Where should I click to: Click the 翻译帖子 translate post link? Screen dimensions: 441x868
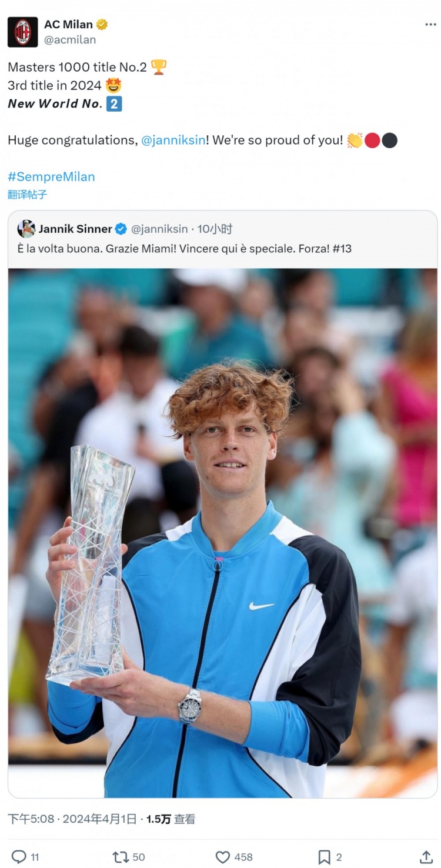27,195
